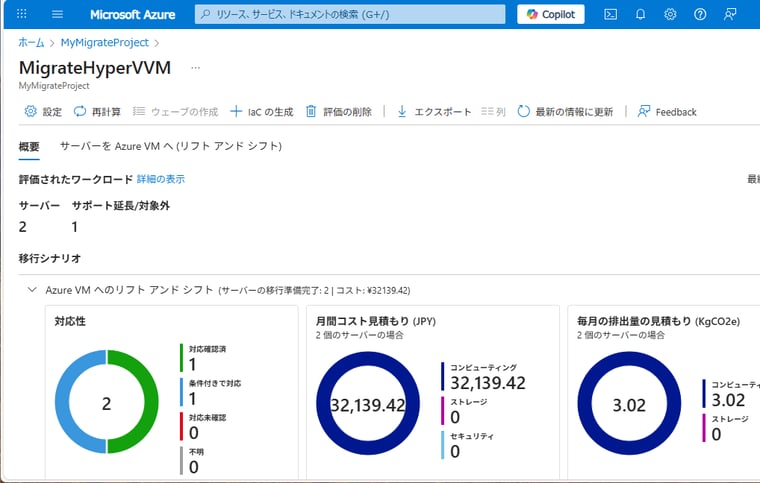760x483 pixels.
Task: Open the portal hamburger menu
Action: (57, 14)
